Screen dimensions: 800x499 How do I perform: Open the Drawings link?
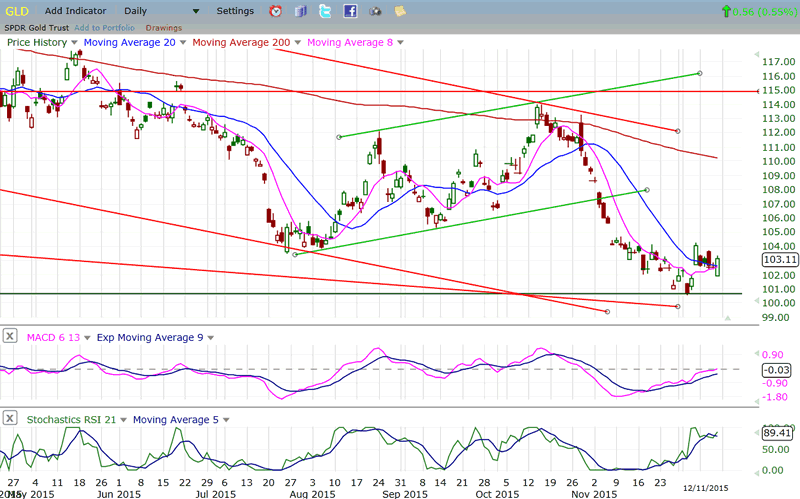163,27
